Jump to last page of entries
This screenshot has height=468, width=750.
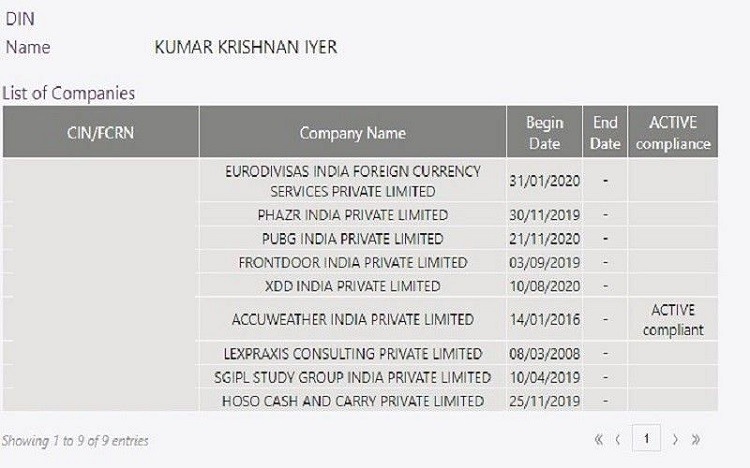pos(695,439)
